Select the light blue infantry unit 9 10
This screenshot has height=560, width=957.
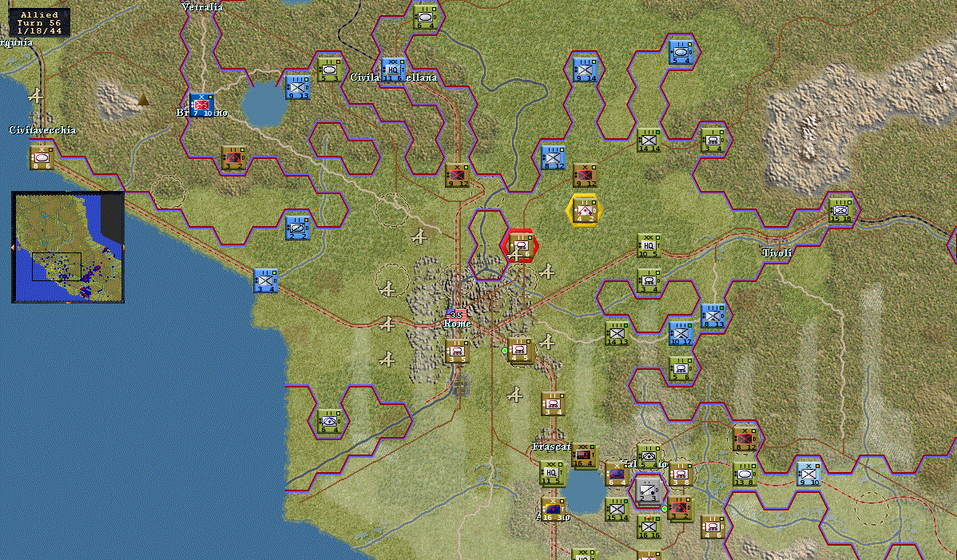pos(808,474)
